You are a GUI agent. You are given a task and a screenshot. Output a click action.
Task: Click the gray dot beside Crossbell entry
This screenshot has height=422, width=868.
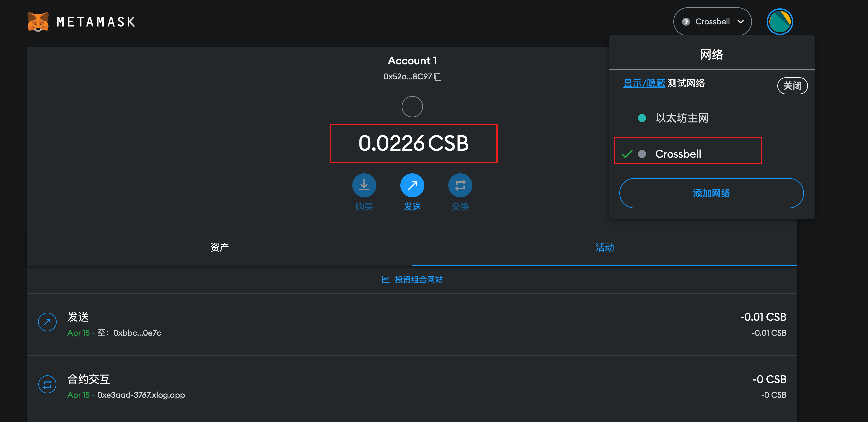pos(642,154)
